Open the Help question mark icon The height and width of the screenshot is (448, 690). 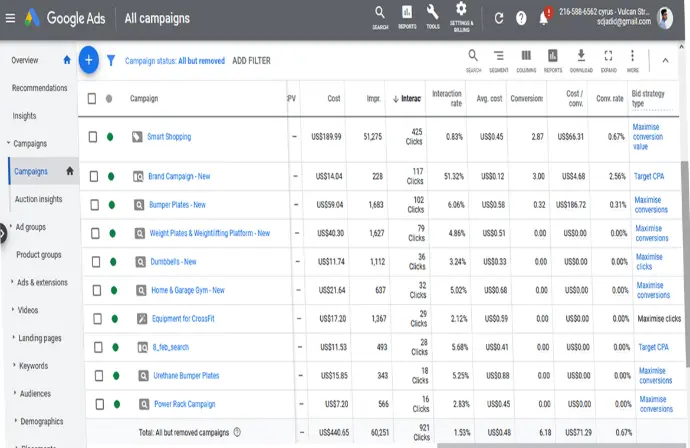[521, 18]
